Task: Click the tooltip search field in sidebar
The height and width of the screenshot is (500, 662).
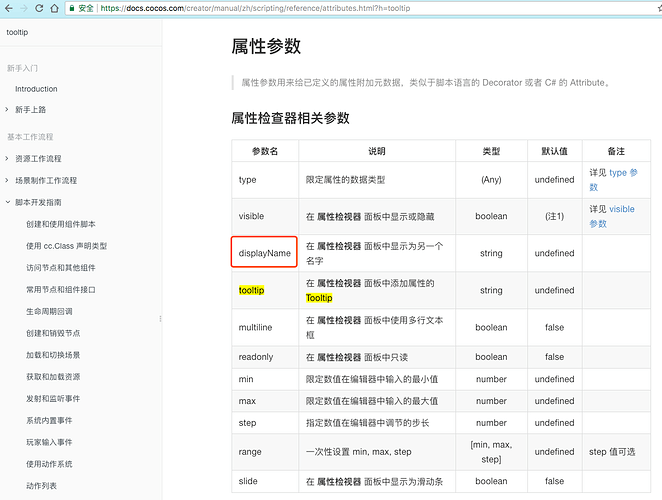Action: click(80, 32)
